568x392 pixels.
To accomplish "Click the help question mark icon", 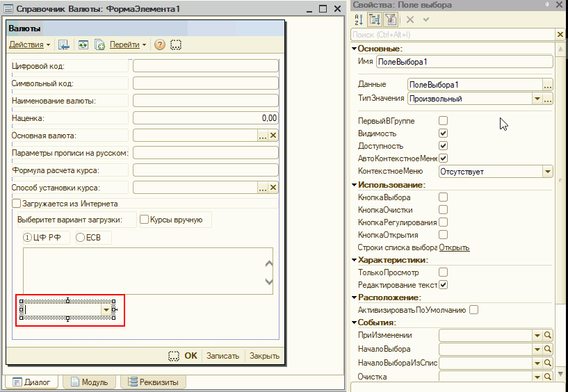I will [x=160, y=44].
